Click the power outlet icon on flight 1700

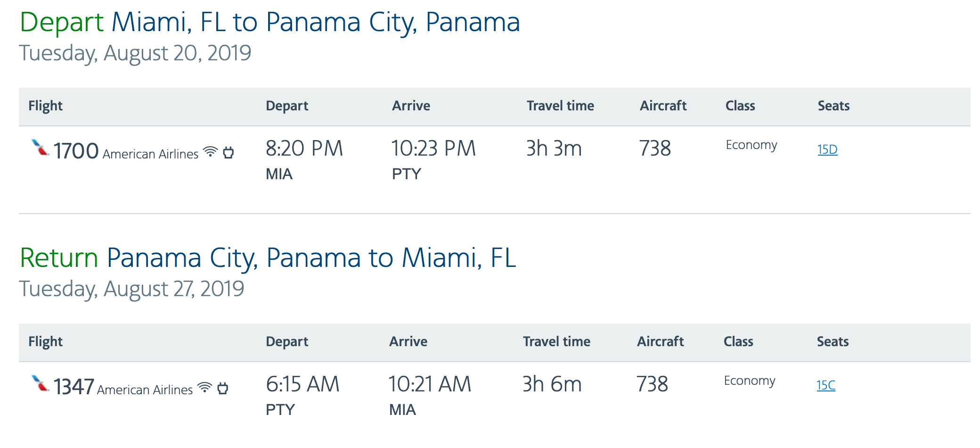229,152
